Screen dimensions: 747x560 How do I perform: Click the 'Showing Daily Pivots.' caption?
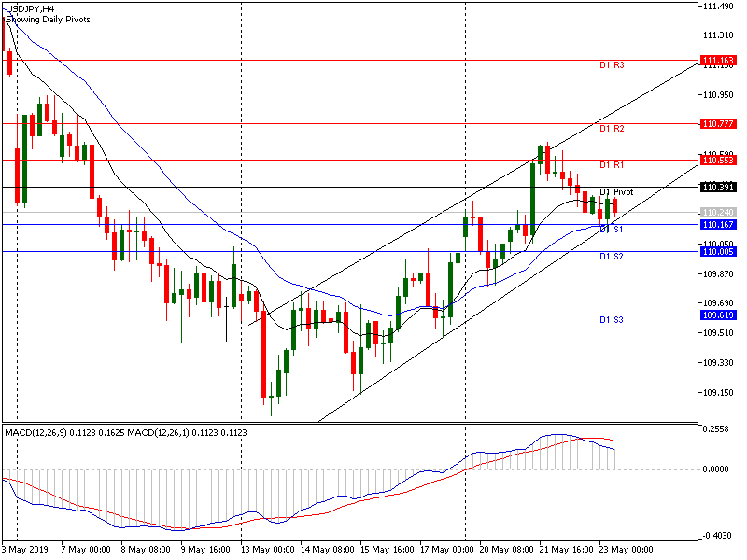[x=49, y=20]
